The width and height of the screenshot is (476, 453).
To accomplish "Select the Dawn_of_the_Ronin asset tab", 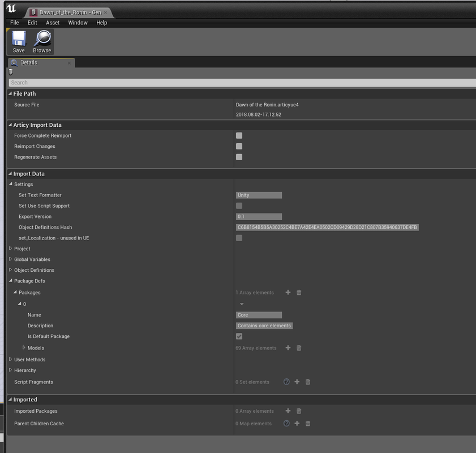I will pos(70,12).
